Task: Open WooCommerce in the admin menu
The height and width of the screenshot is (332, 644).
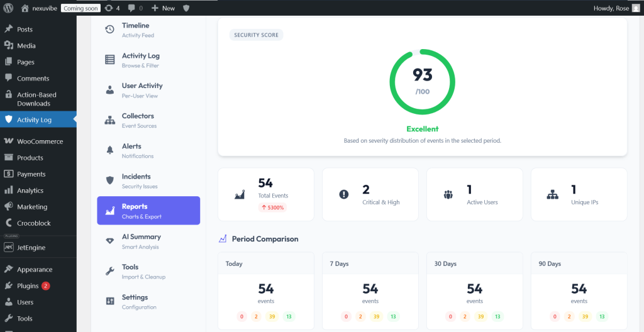Action: 38,141
